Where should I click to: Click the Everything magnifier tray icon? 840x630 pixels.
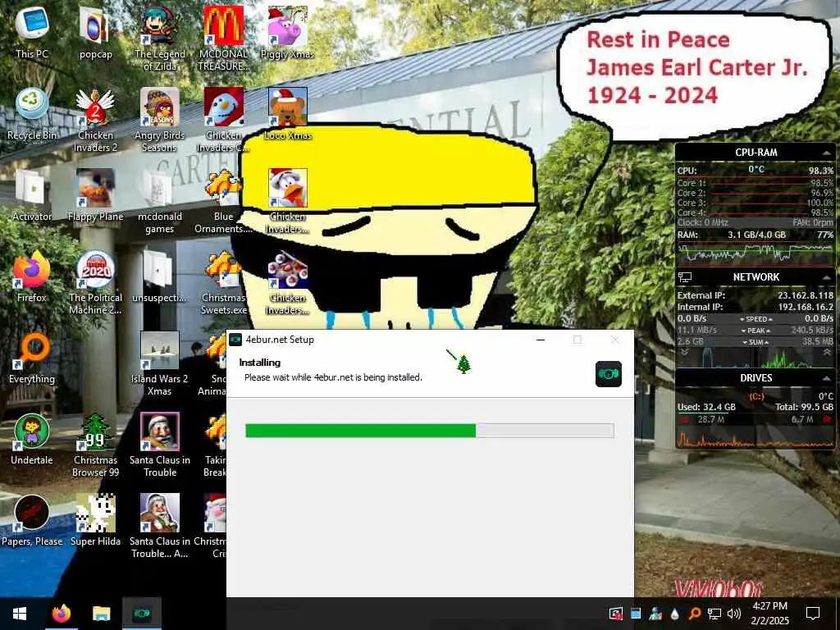click(694, 614)
